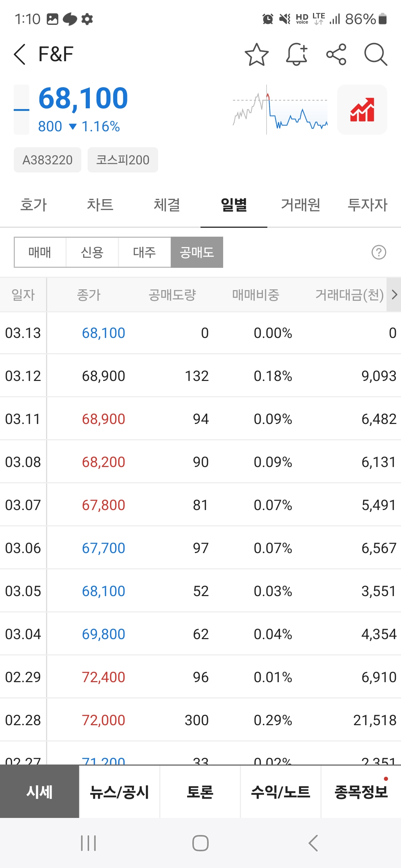Viewport: 401px width, 868px height.
Task: Tap the 거래대금(천) column header
Action: (x=349, y=295)
